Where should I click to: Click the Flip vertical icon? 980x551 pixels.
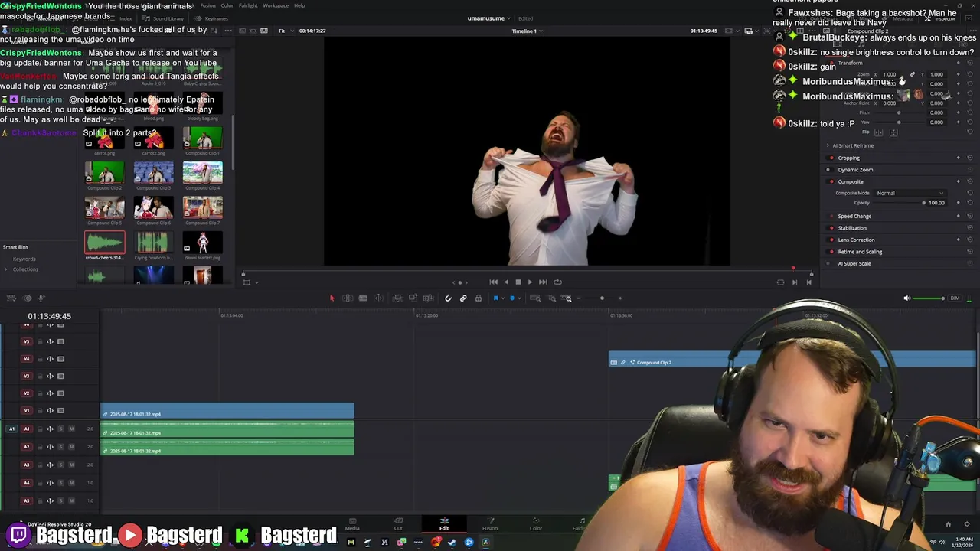click(x=892, y=132)
